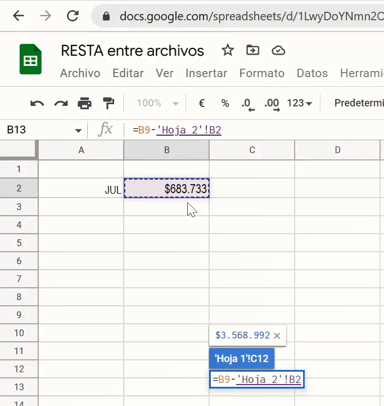Click cell B2 with $683.733

pos(167,188)
